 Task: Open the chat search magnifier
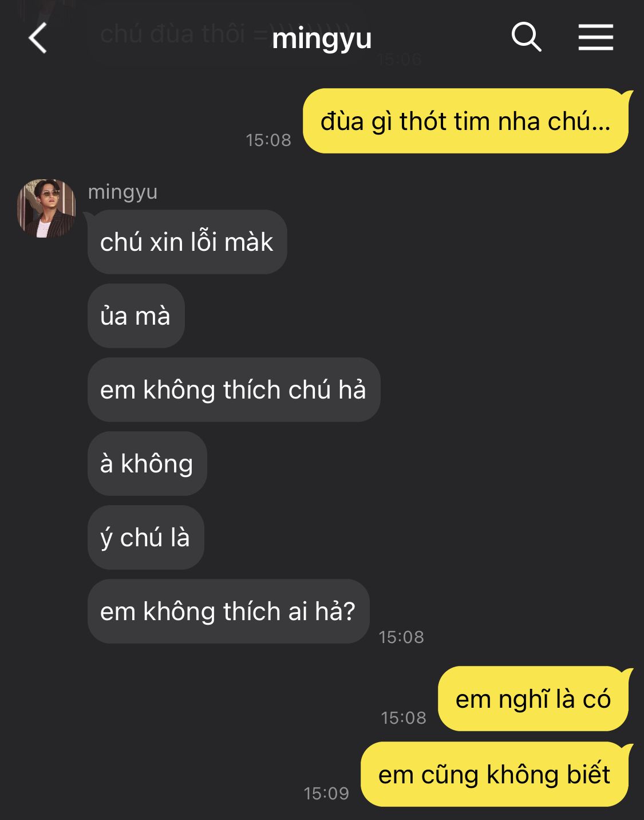526,37
